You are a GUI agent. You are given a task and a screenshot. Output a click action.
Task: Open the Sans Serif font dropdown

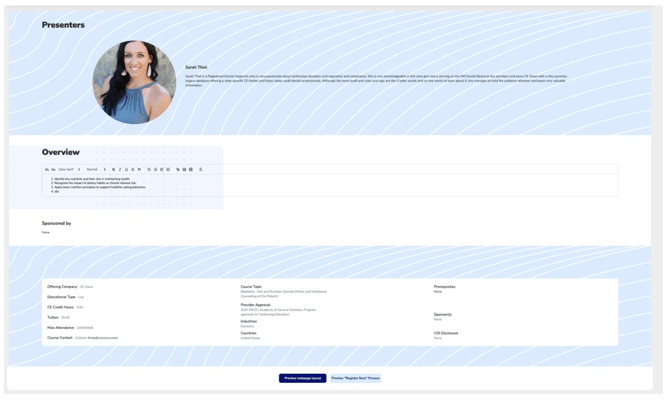(69, 169)
